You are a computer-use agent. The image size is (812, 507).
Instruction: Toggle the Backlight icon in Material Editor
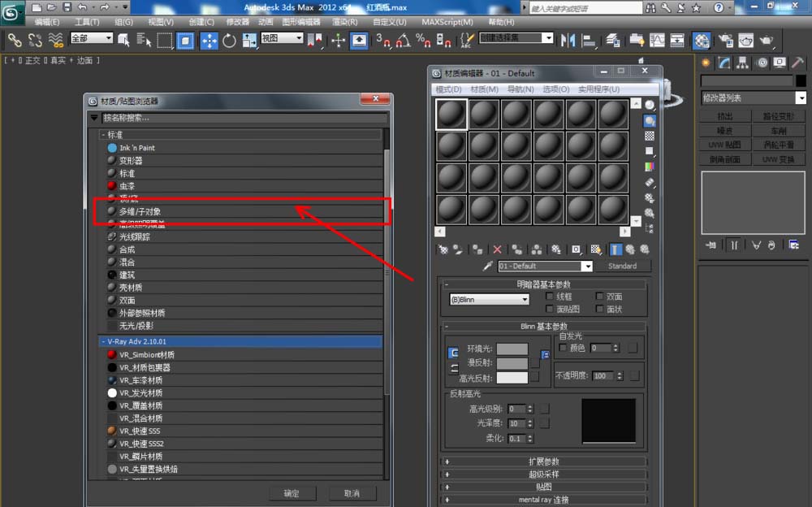pos(650,121)
